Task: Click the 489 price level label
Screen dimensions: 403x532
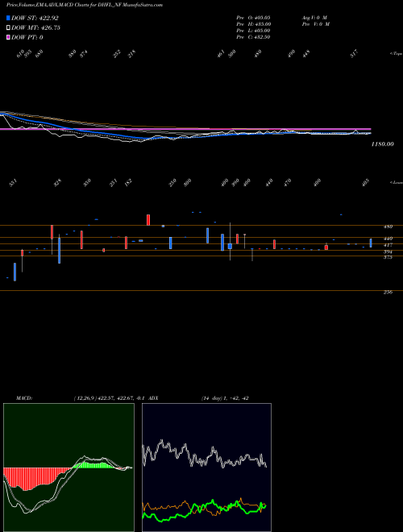Action: (x=388, y=227)
